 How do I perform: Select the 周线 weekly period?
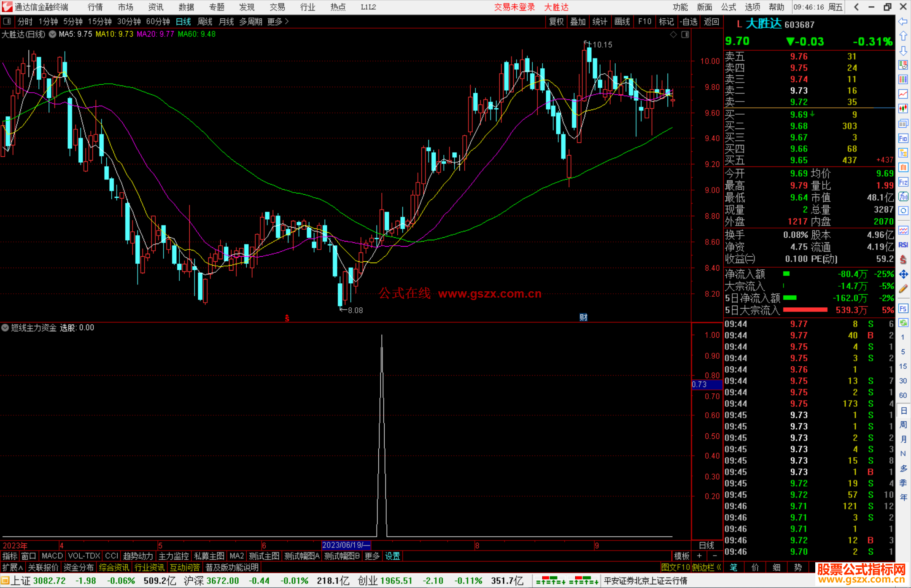[205, 21]
